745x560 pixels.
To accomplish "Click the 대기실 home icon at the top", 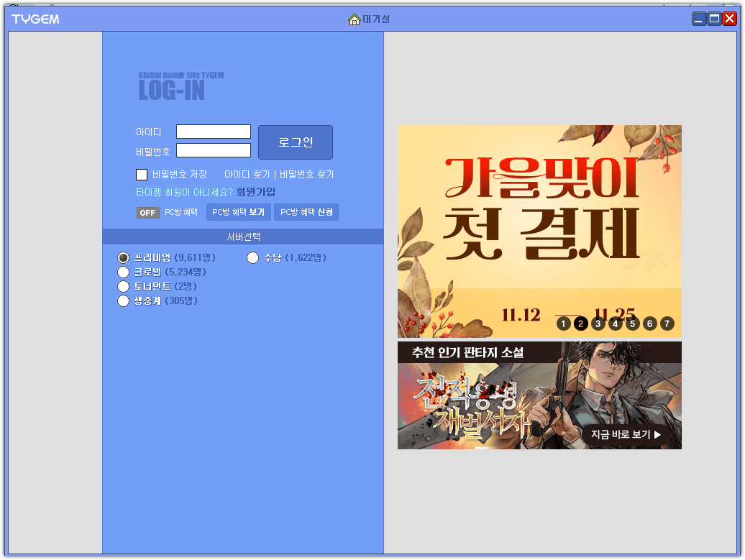I will pyautogui.click(x=355, y=19).
